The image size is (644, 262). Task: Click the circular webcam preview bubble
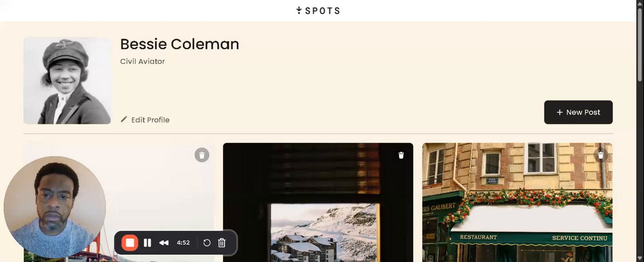pyautogui.click(x=55, y=207)
